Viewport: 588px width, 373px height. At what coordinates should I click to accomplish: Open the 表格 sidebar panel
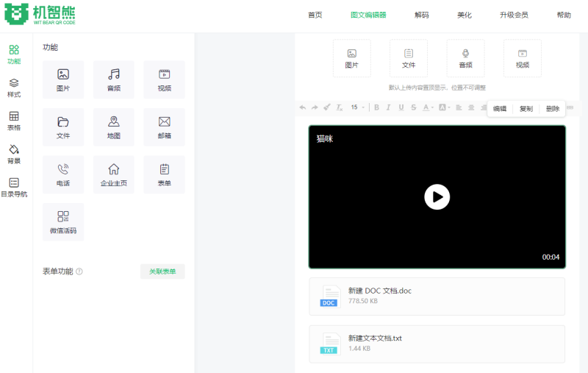point(14,121)
